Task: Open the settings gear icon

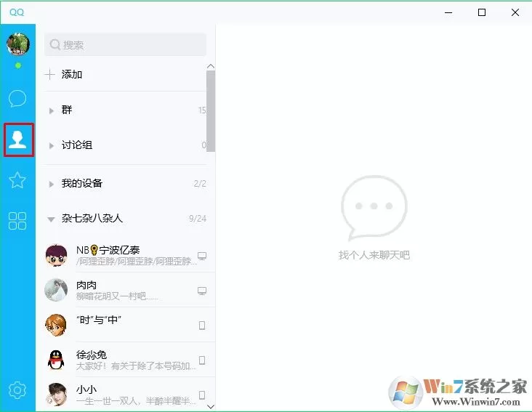Action: pos(17,390)
